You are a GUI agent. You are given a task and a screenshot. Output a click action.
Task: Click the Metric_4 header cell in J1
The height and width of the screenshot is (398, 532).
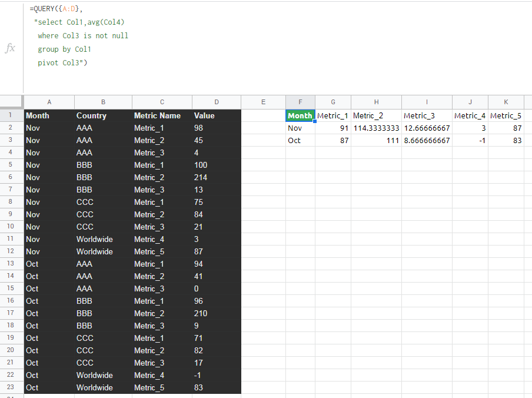pos(470,115)
